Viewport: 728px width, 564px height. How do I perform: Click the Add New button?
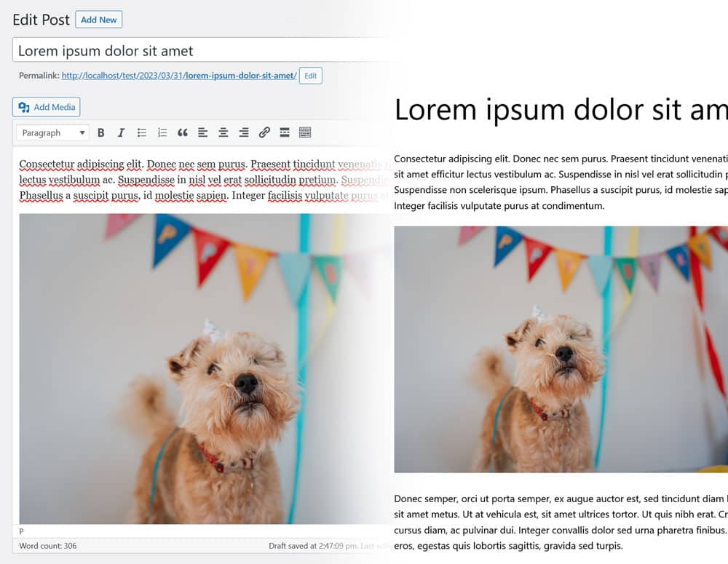[98, 20]
